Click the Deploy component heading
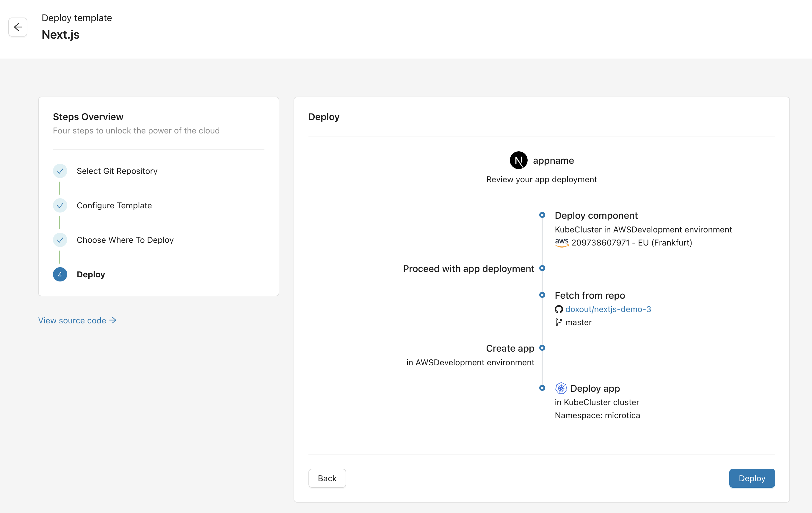 click(596, 215)
